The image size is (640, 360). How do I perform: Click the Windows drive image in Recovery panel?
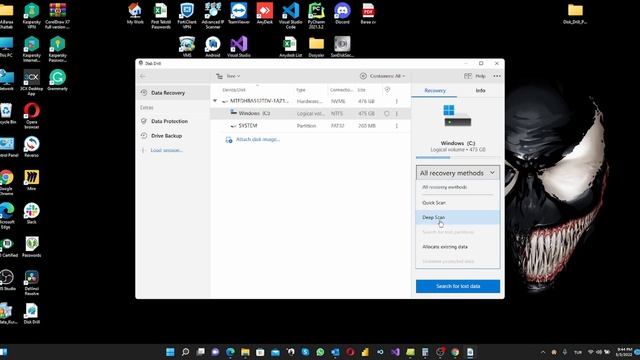tap(457, 116)
